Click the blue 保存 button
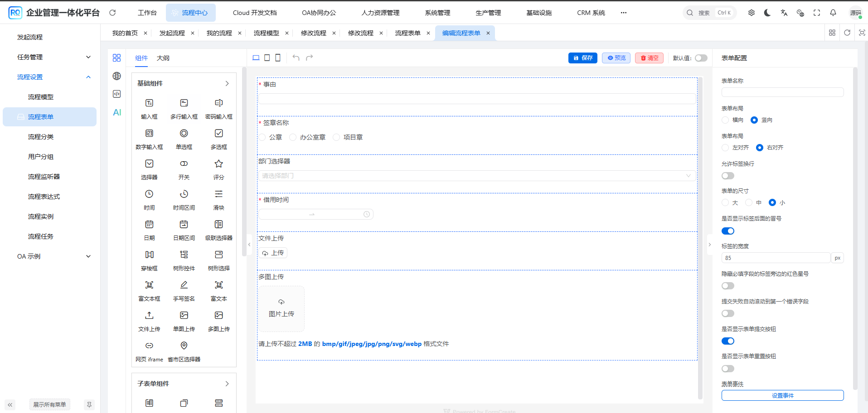This screenshot has width=868, height=413. 582,58
